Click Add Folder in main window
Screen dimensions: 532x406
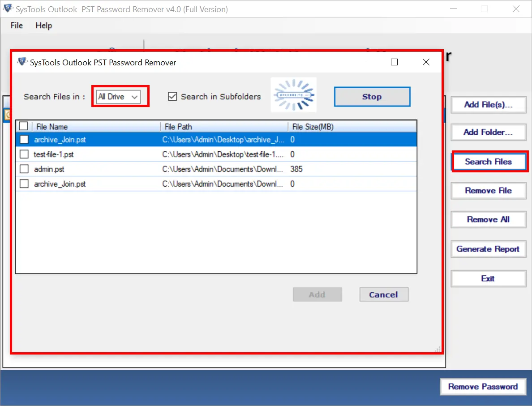[x=488, y=132]
